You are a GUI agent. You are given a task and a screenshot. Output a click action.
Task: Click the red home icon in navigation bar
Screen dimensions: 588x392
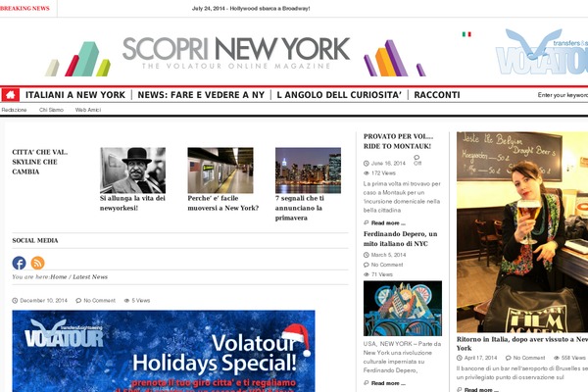coord(11,94)
